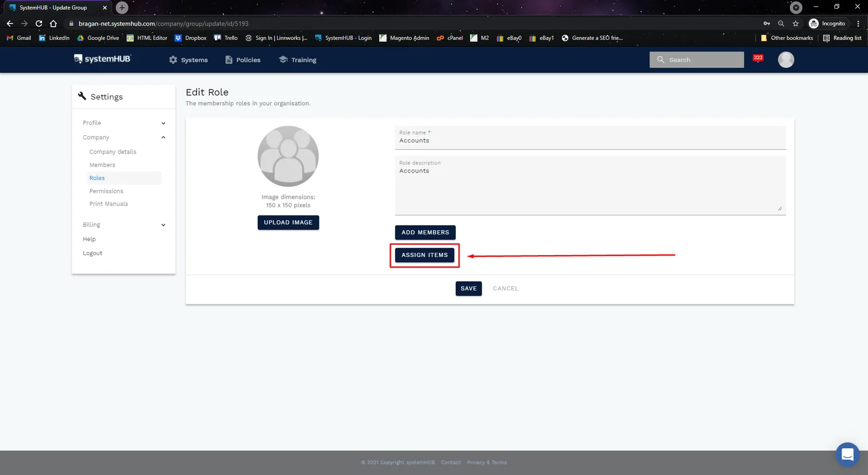Open Google Drive bookmark

[x=98, y=38]
